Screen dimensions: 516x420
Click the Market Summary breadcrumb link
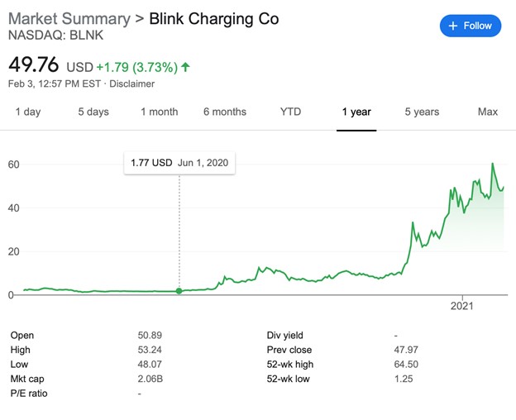pos(69,18)
